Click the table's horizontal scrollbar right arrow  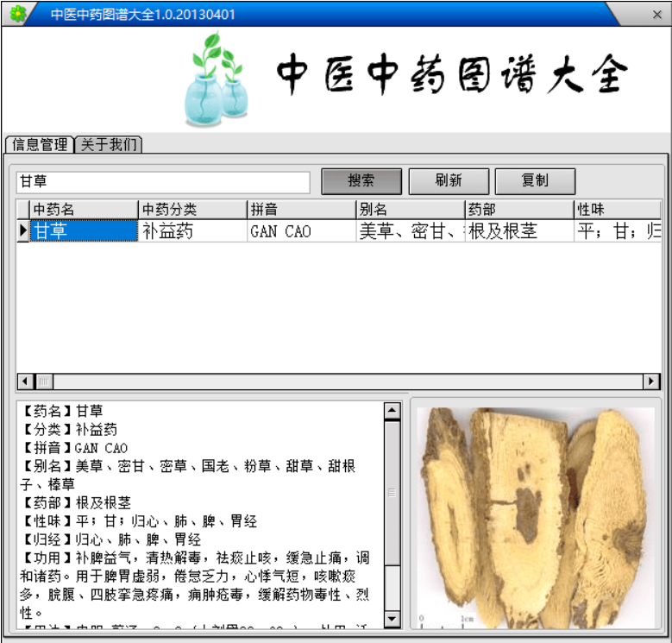click(651, 381)
